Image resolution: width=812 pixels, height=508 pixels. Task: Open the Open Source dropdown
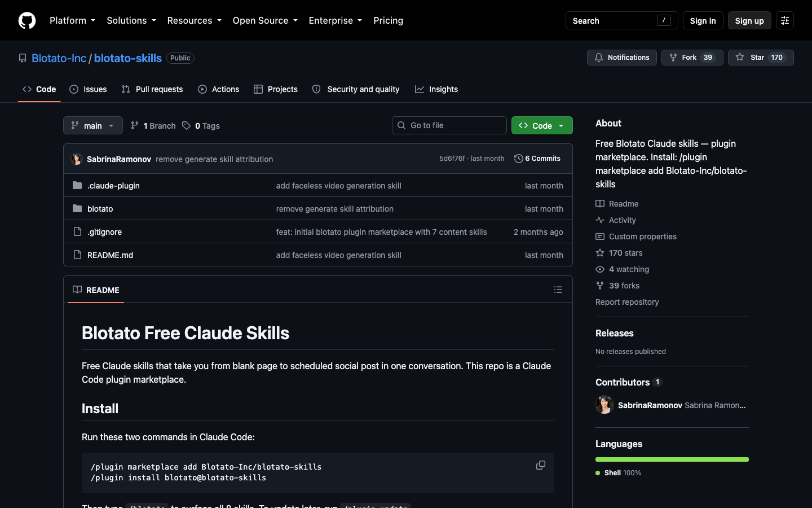coord(265,20)
